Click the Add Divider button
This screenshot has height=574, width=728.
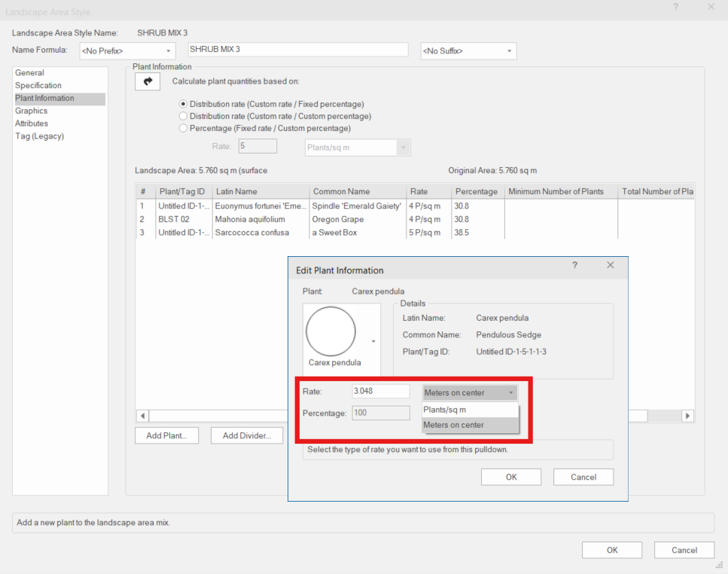[246, 435]
